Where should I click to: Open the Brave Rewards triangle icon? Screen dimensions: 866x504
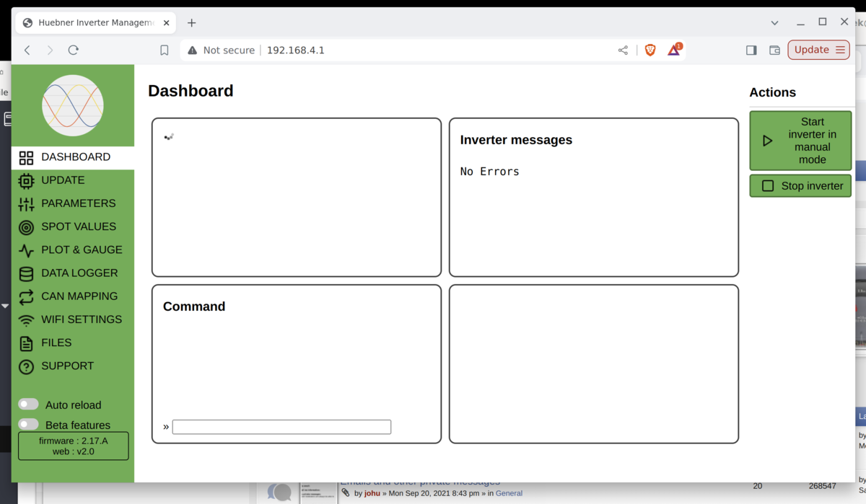click(x=674, y=50)
